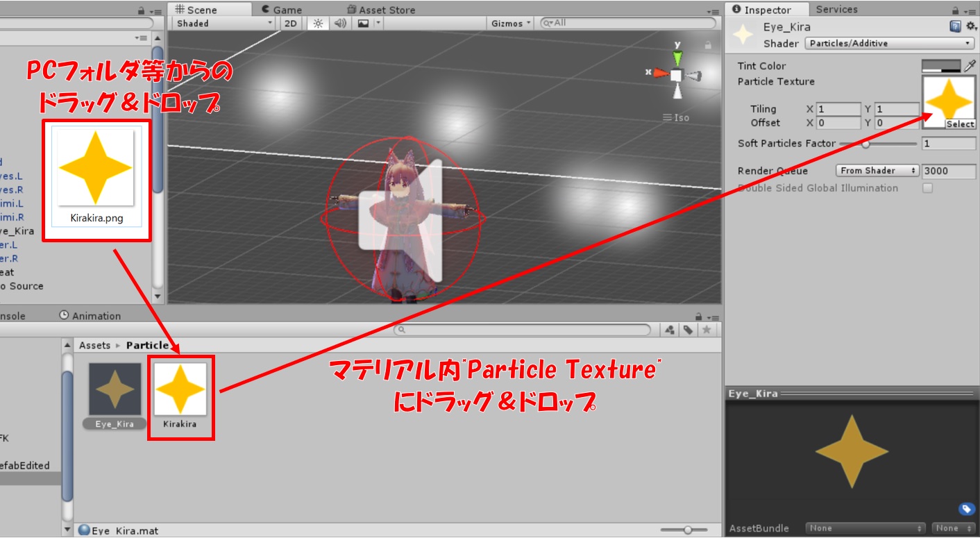Click the Soft Particles Factor slider handle
The image size is (980, 538).
[865, 144]
